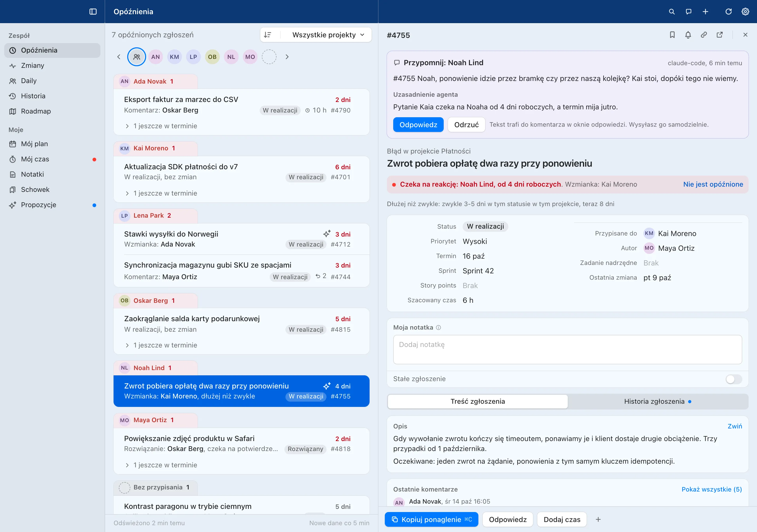Filter by NL avatar chip

[231, 57]
